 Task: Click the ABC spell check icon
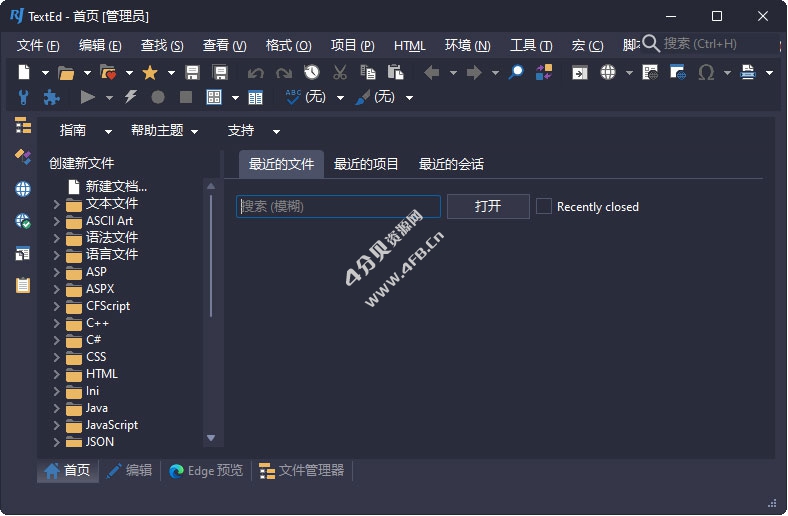click(x=292, y=96)
